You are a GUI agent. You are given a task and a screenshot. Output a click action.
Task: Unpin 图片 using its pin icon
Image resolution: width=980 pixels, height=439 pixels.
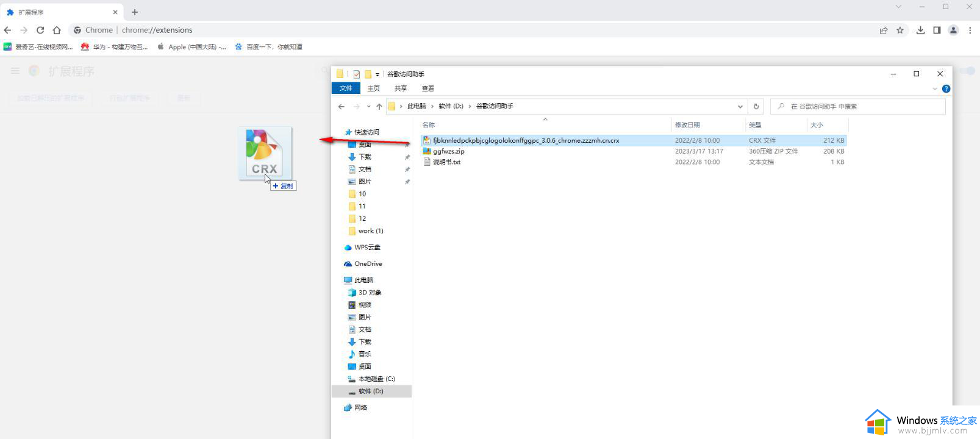(x=407, y=182)
